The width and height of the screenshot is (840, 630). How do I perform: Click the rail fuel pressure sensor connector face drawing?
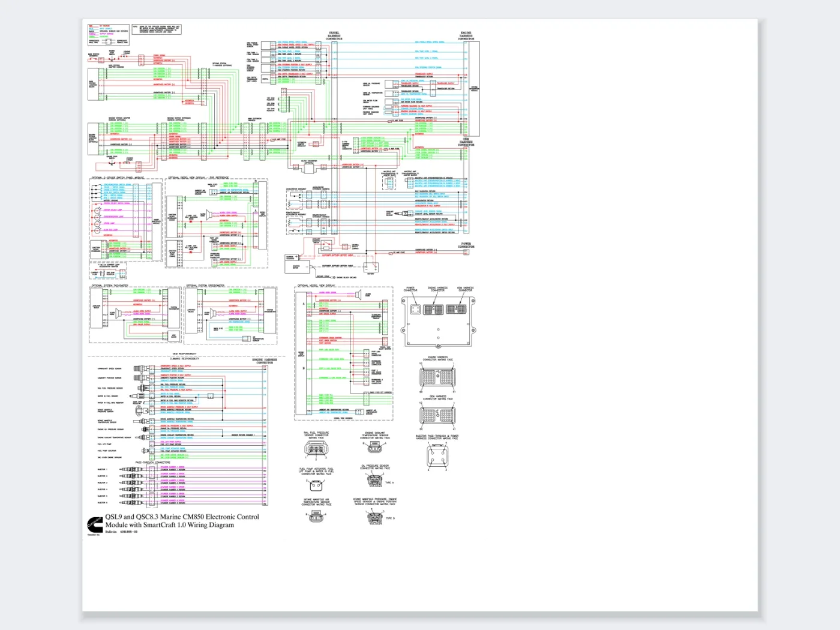click(316, 449)
